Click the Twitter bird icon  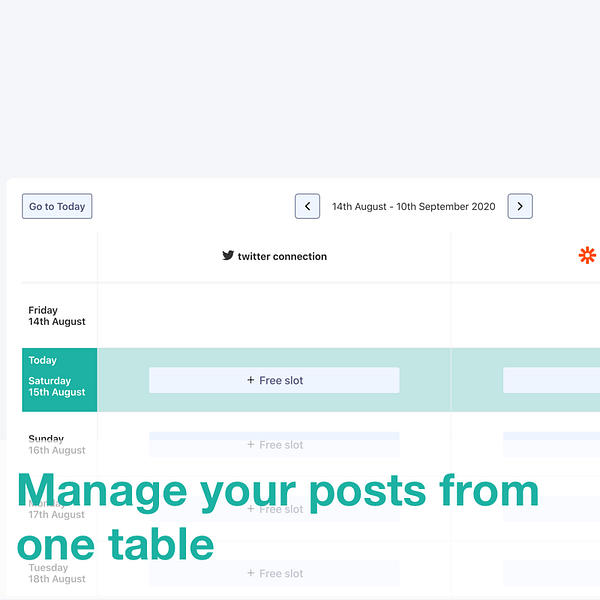228,256
